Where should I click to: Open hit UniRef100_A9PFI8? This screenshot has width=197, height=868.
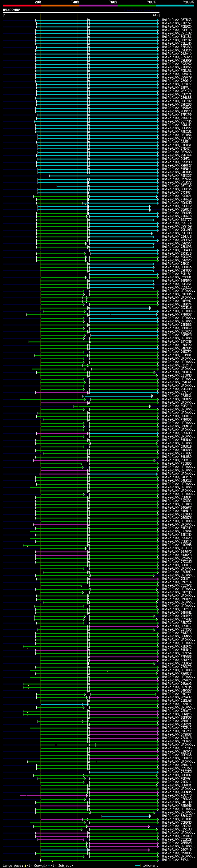[x=177, y=30]
